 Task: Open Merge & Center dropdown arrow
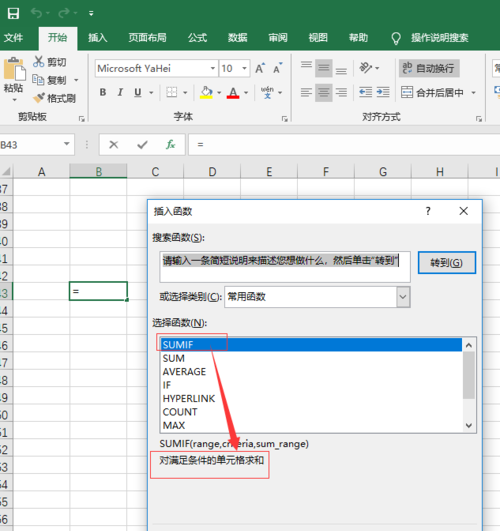click(x=474, y=92)
